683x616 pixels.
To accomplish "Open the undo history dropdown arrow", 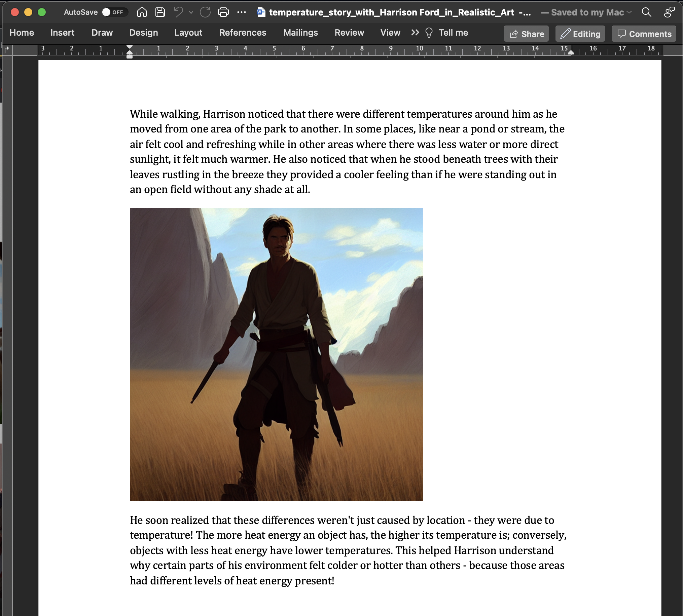I will 191,12.
